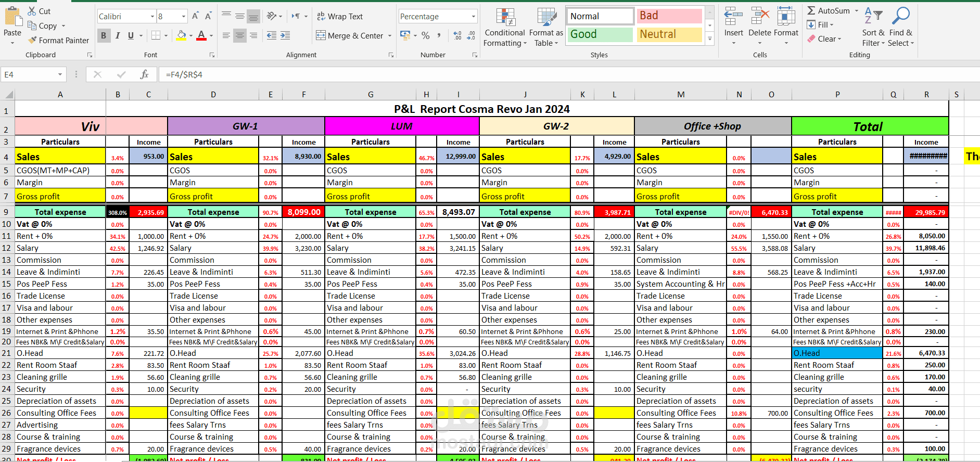
Task: Open borders dropdown arrow
Action: pyautogui.click(x=166, y=36)
